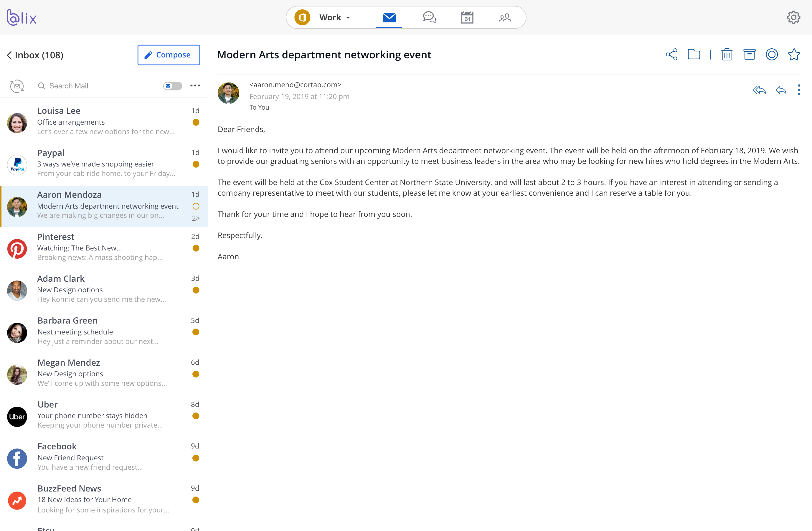Click the PayPal logo avatar
Screen dimensions: 812x531
[17, 165]
